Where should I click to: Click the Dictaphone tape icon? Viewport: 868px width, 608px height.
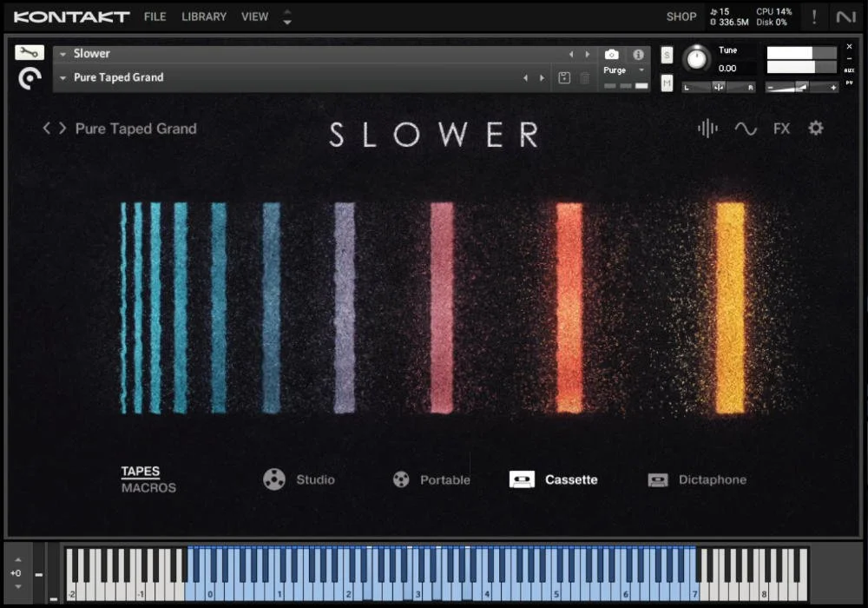coord(658,480)
